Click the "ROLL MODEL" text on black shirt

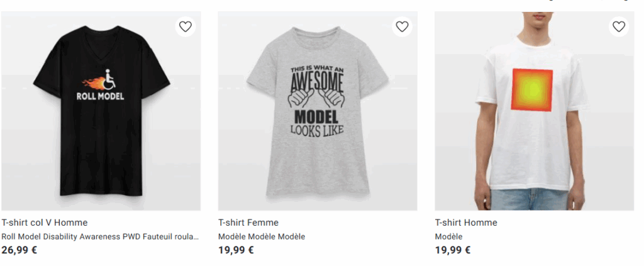100,96
